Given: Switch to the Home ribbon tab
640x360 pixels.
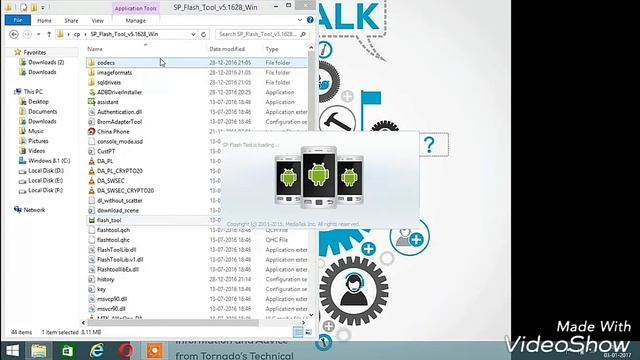Looking at the screenshot, I should pyautogui.click(x=44, y=20).
